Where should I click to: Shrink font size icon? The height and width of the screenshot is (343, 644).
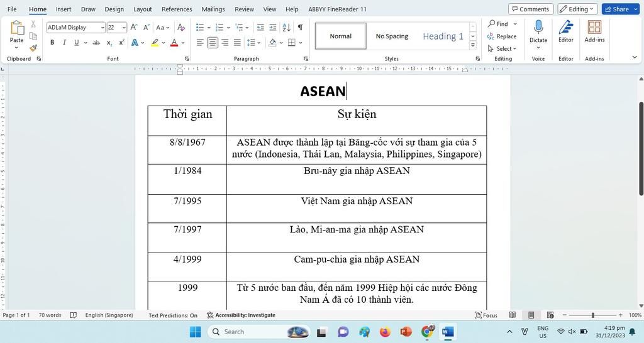[146, 28]
